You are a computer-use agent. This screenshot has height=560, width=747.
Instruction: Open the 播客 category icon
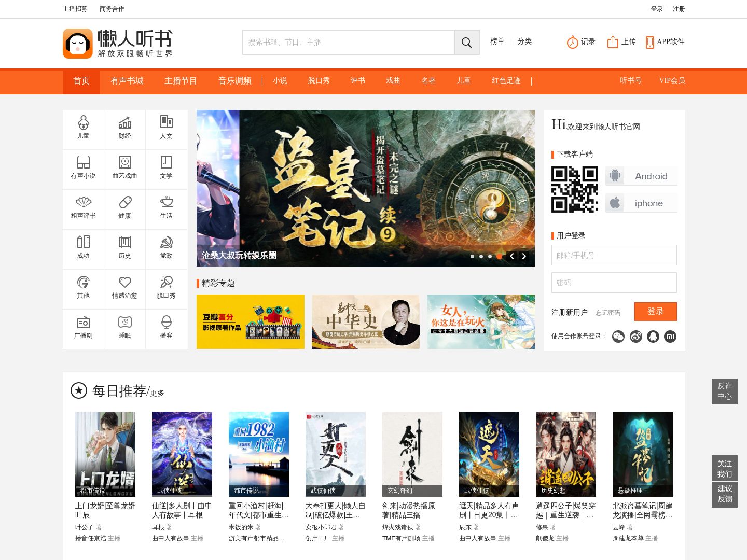(x=166, y=322)
